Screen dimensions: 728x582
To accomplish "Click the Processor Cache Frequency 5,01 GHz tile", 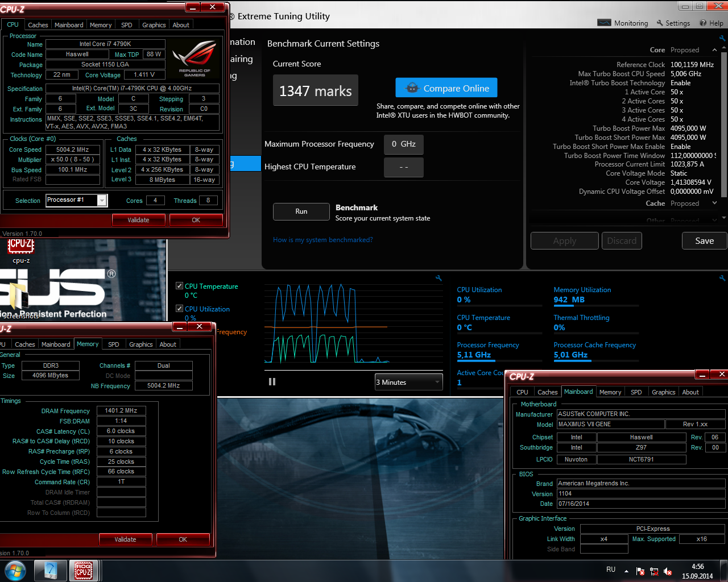I will pos(595,350).
